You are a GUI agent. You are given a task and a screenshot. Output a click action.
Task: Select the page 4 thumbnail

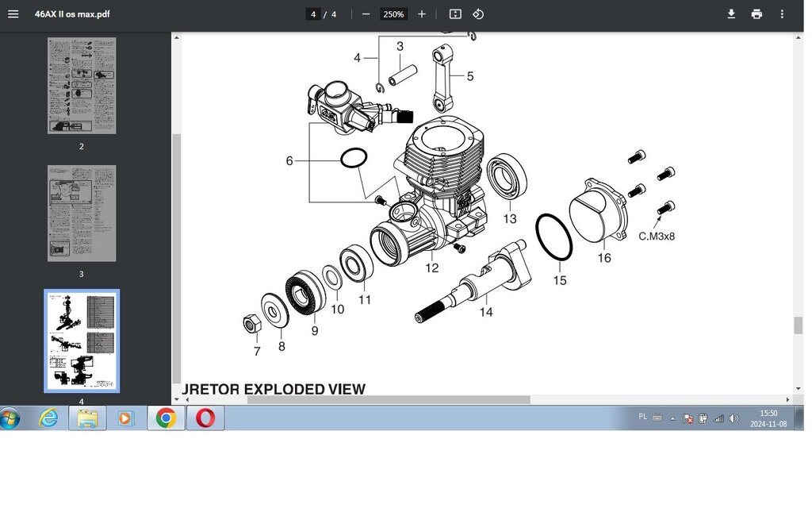82,341
